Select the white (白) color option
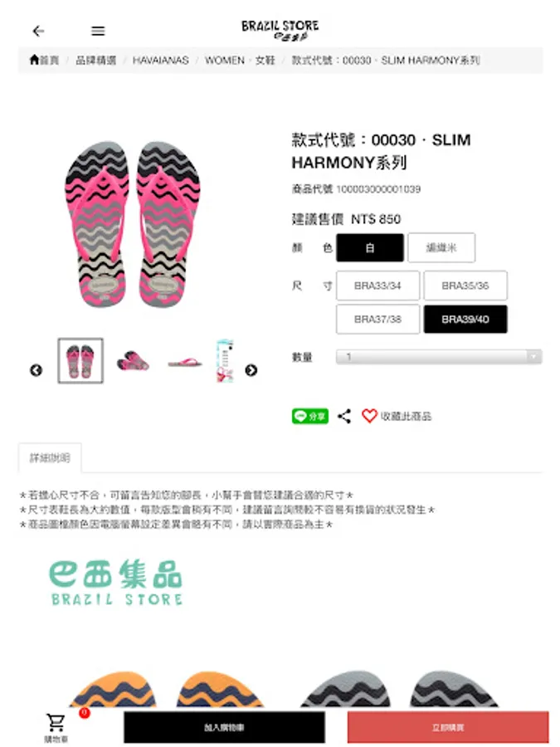This screenshot has width=560, height=747. (370, 247)
